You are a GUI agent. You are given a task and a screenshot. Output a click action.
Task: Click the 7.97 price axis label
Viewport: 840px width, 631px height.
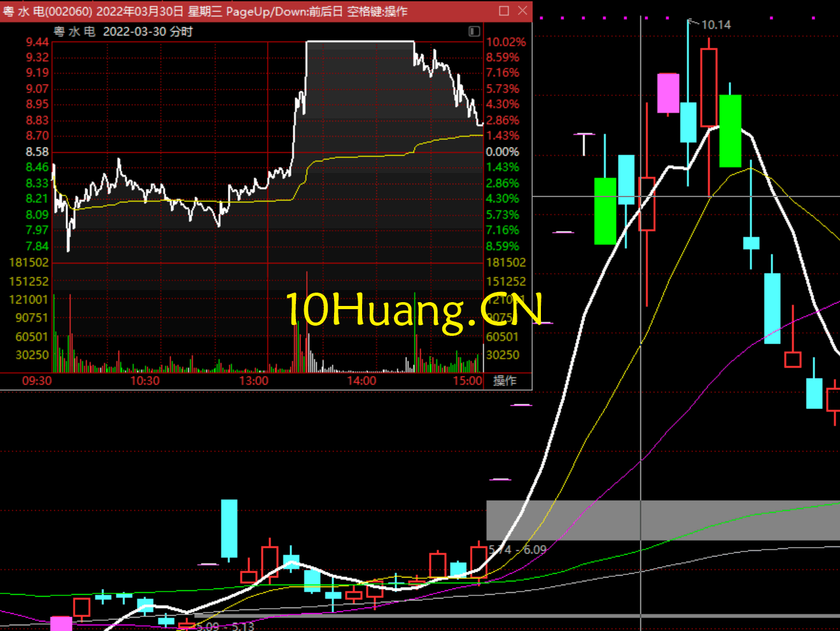point(37,230)
